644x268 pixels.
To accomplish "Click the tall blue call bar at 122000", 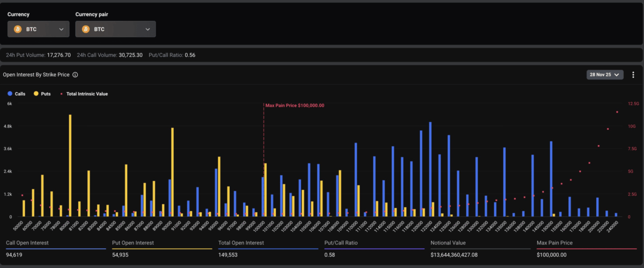I will (430, 169).
